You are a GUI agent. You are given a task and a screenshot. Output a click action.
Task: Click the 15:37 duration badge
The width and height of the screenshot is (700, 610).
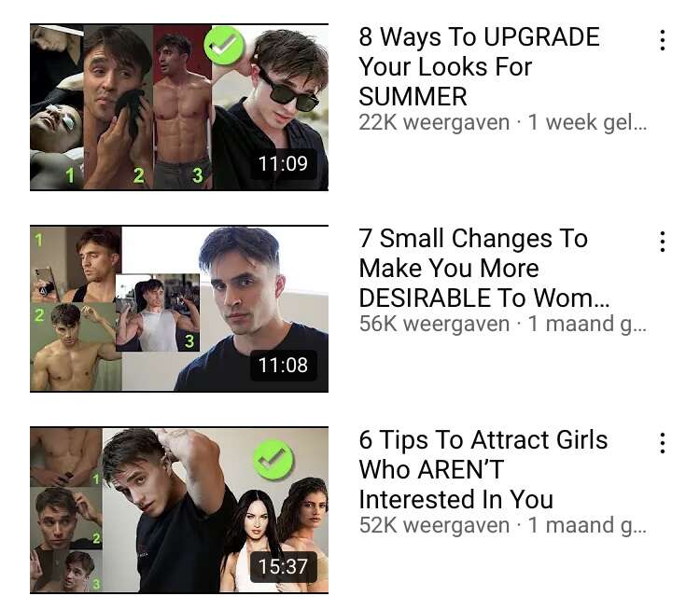(283, 567)
